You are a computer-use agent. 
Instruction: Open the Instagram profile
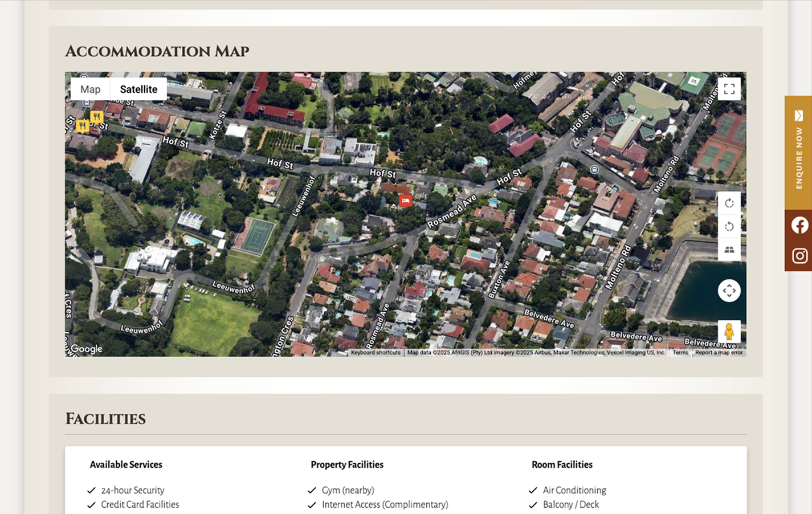click(x=799, y=256)
